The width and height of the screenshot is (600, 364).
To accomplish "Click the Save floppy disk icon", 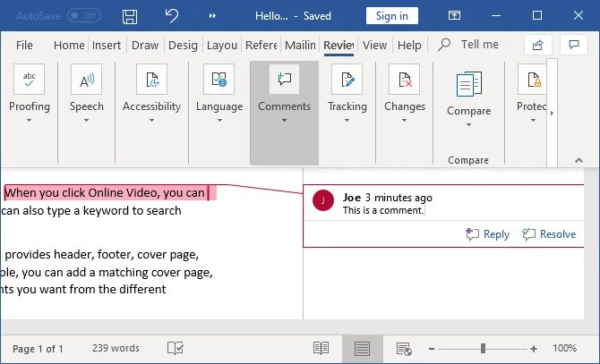I will click(130, 16).
